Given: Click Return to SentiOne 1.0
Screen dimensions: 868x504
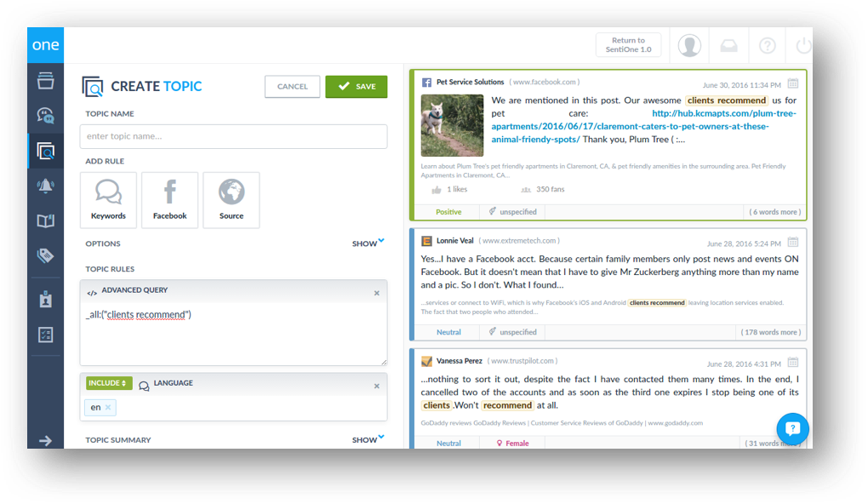Looking at the screenshot, I should [x=628, y=45].
